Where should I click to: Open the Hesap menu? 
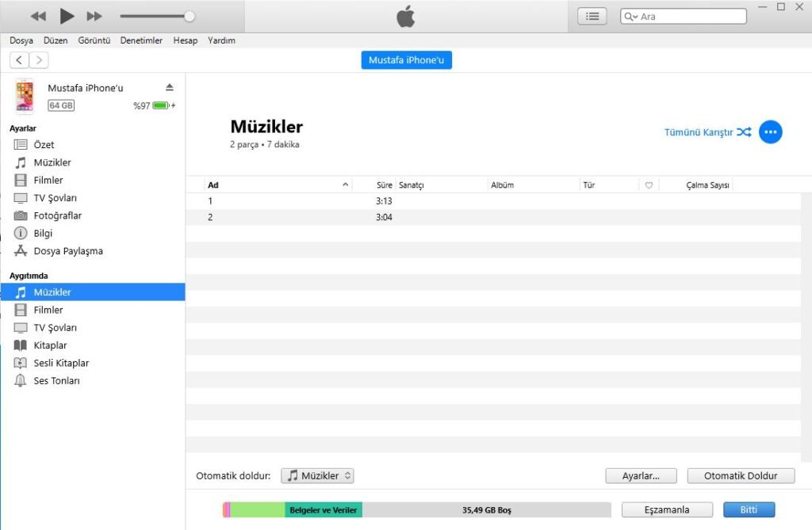click(x=186, y=40)
